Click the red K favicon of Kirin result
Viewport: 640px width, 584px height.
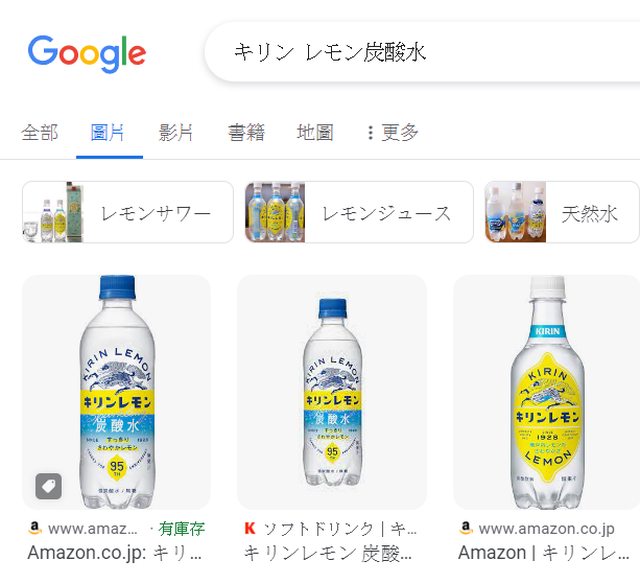[250, 528]
